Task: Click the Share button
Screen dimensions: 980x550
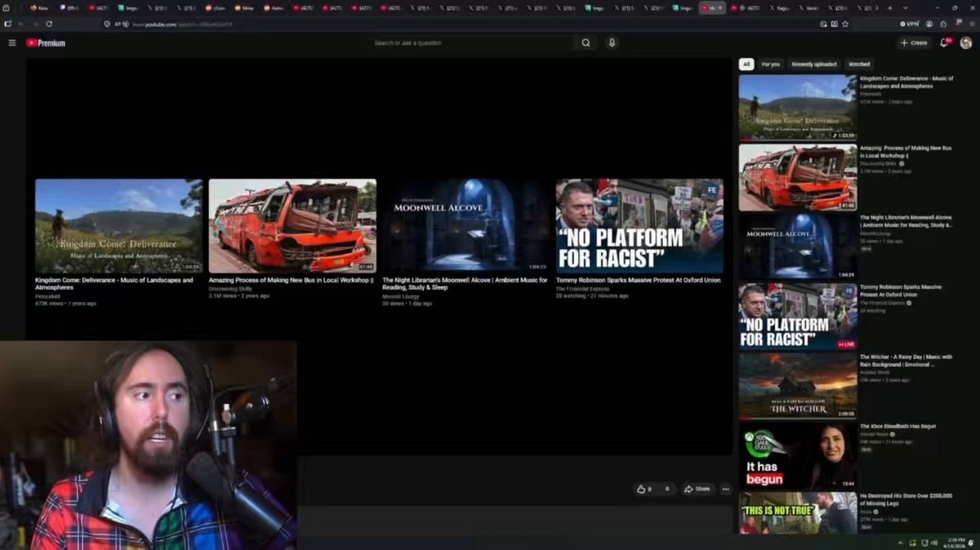Action: (x=697, y=489)
